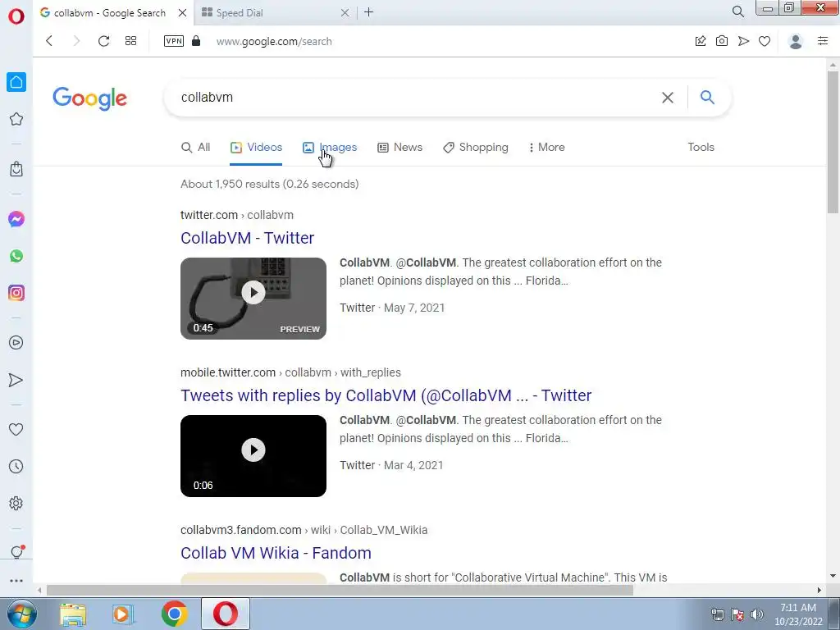This screenshot has width=840, height=630.
Task: Launch Facebook Messenger from sidebar
Action: coord(16,219)
